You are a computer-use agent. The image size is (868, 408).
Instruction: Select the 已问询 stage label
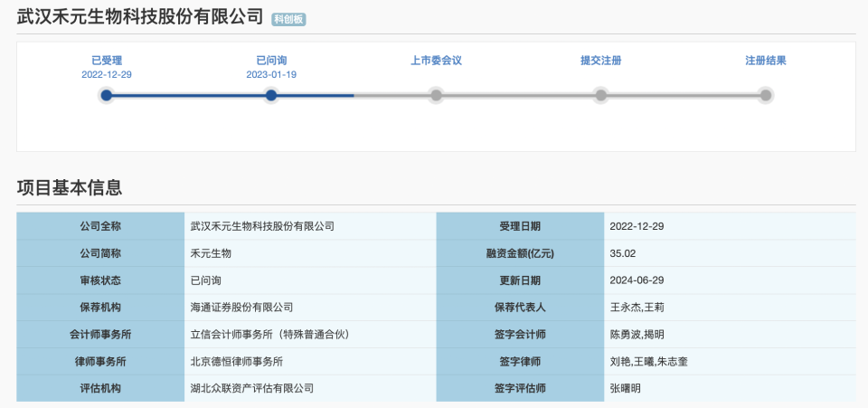[x=271, y=61]
